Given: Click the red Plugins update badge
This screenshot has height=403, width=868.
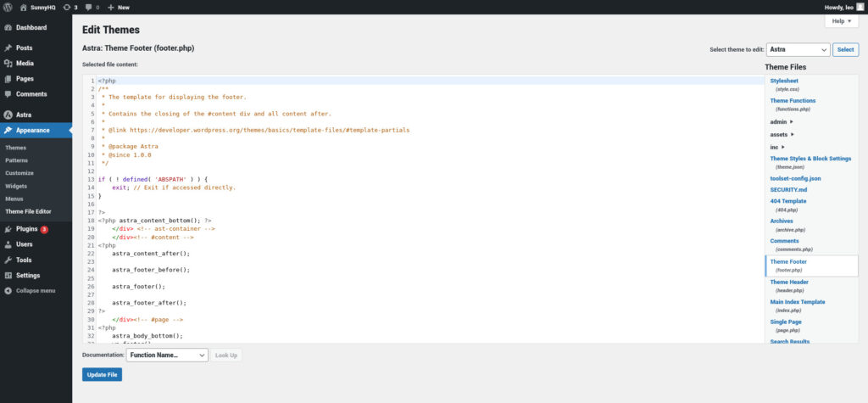Looking at the screenshot, I should pos(44,229).
